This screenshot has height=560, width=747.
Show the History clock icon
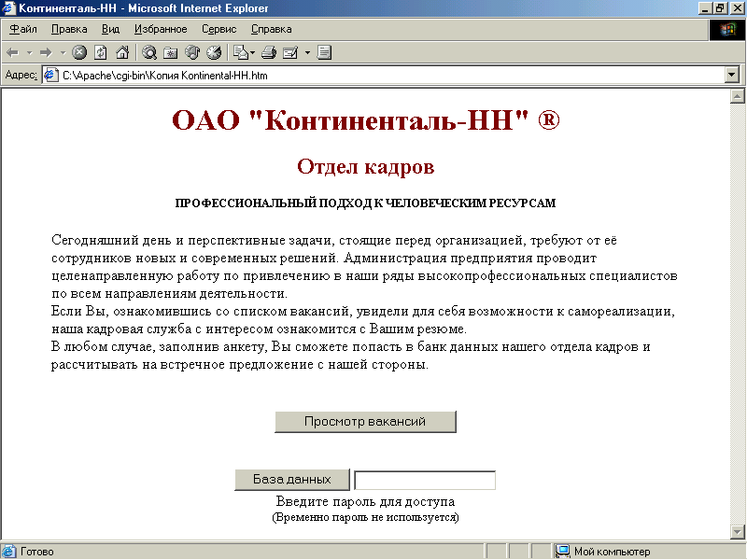214,52
